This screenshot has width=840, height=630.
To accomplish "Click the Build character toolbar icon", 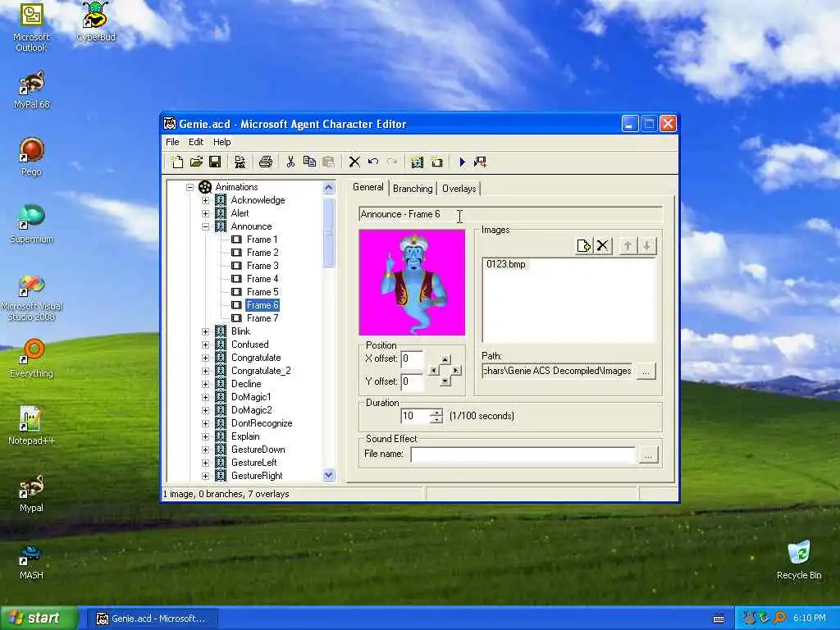I will pos(240,162).
